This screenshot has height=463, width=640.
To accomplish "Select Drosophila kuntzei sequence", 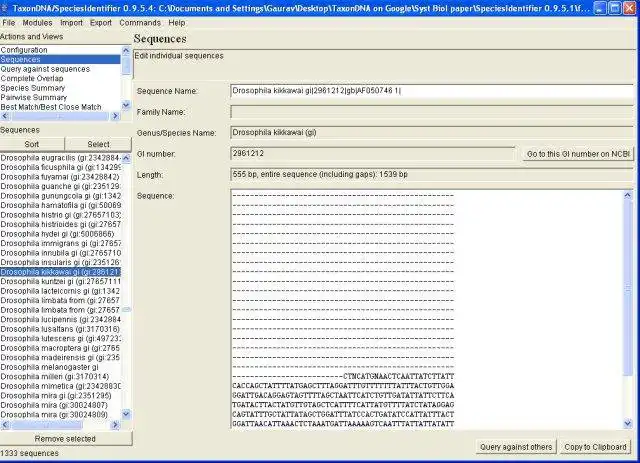I will (60, 281).
